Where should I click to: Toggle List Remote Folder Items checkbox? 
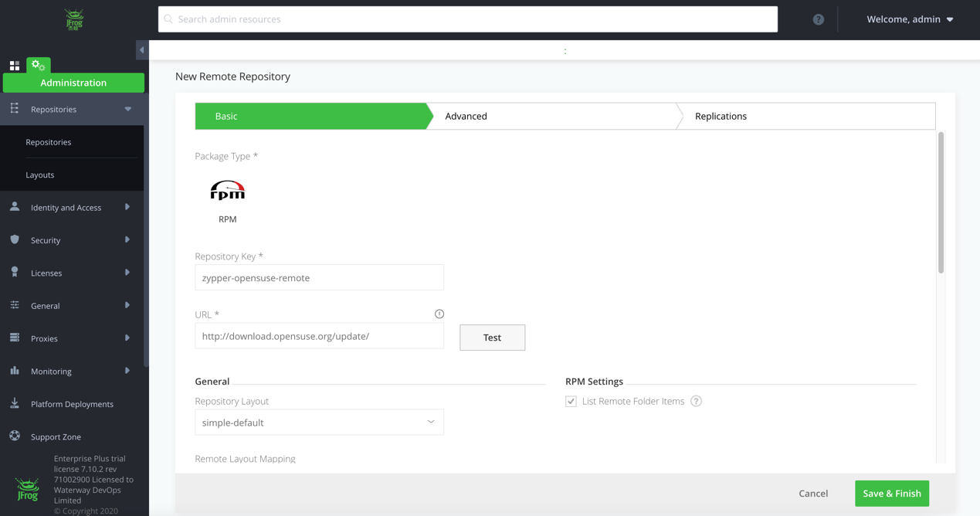tap(571, 401)
